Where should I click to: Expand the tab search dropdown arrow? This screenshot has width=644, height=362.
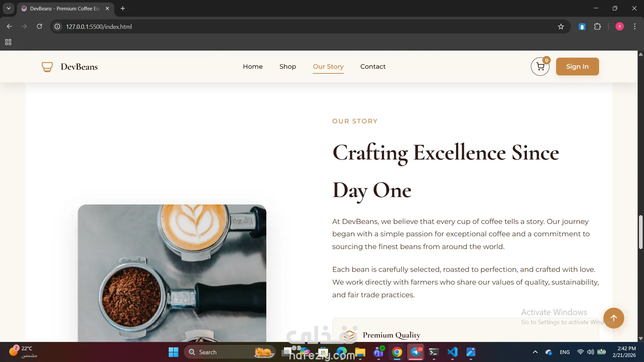(x=9, y=8)
